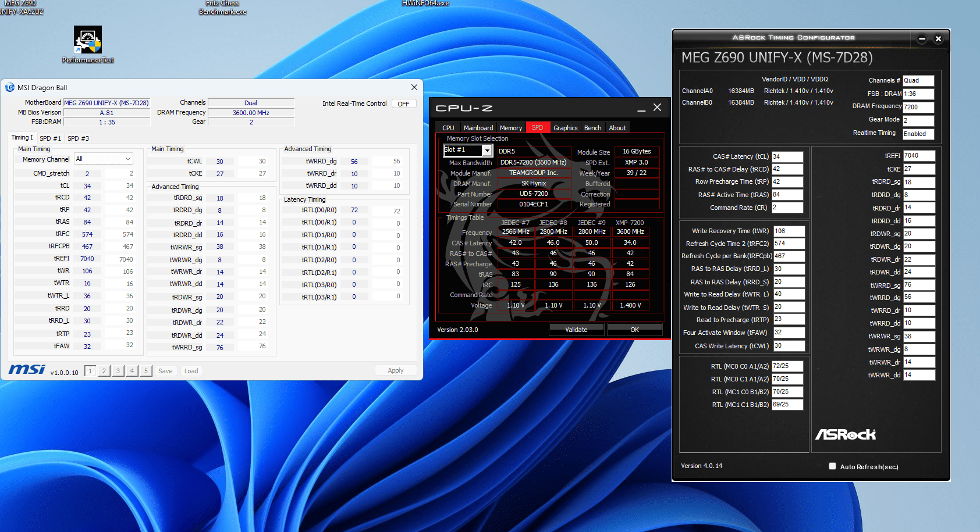Select profile 1 button
980x532 pixels.
click(x=90, y=371)
